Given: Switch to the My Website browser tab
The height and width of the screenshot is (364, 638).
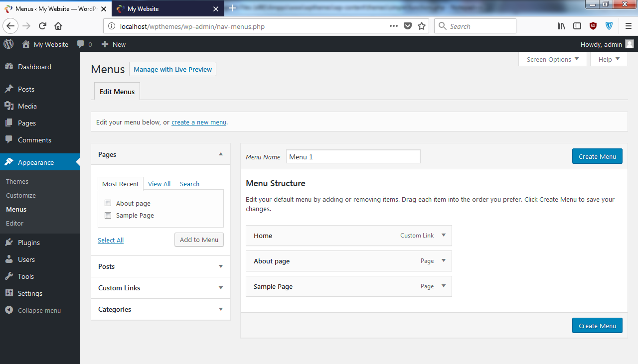Looking at the screenshot, I should coord(168,8).
